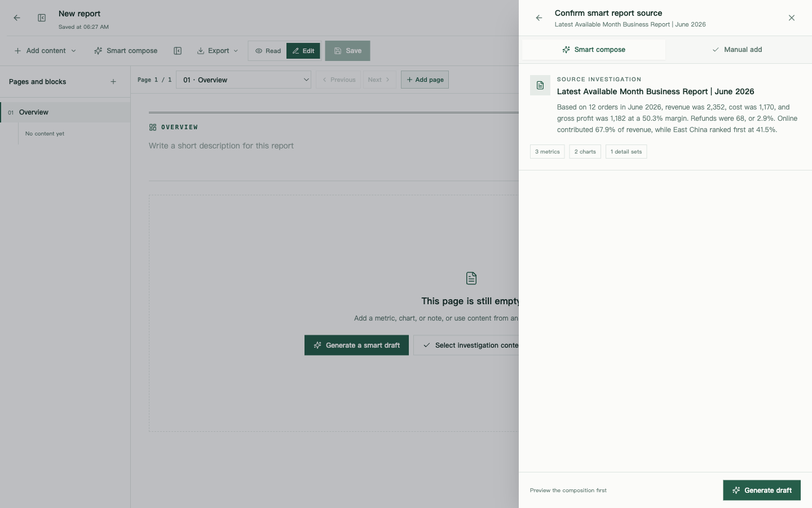Select the 01 Overview page in sidebar
Image resolution: width=812 pixels, height=508 pixels.
coord(65,112)
